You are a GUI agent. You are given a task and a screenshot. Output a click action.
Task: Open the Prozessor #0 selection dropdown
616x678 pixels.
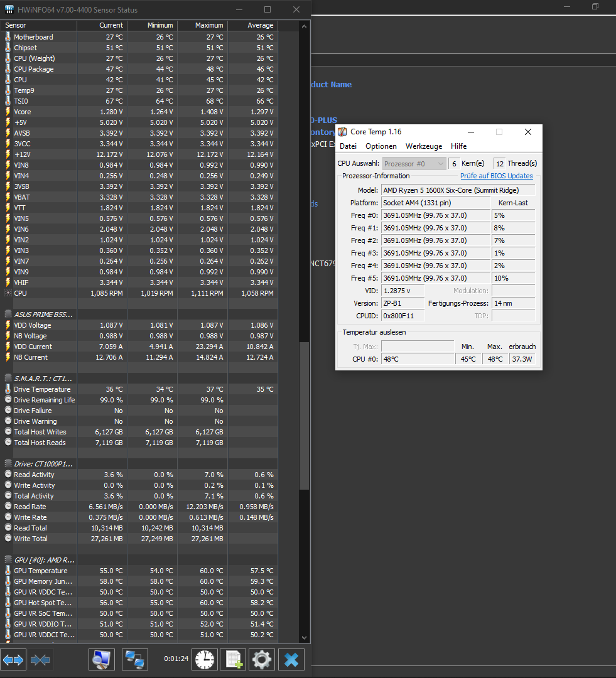pyautogui.click(x=414, y=164)
